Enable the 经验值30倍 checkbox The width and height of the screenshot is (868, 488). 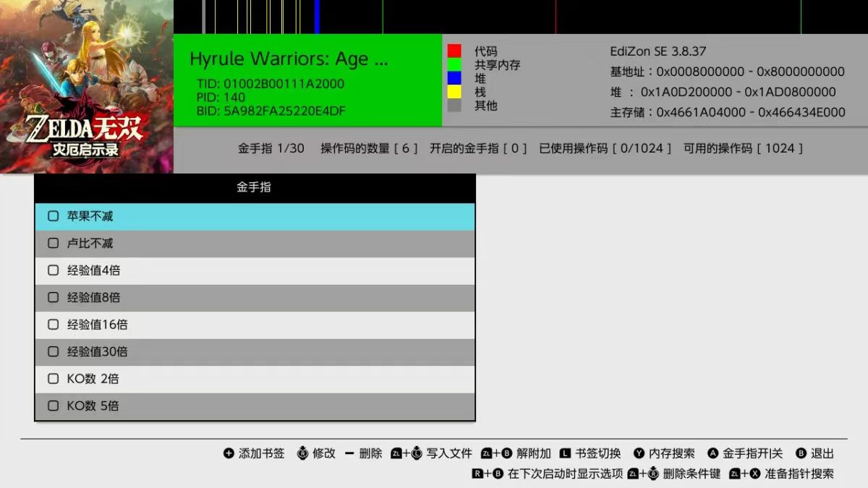tap(53, 351)
